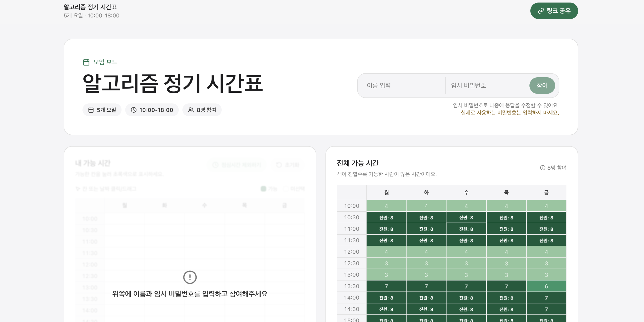Select the 목 12:00 cell showing 4
Viewport: 644px width, 322px height.
506,252
